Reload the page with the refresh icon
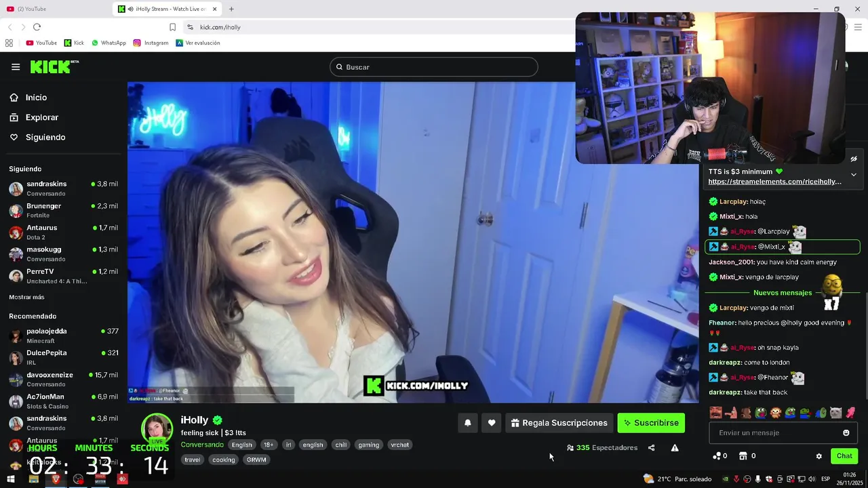The width and height of the screenshot is (868, 488). 37,27
